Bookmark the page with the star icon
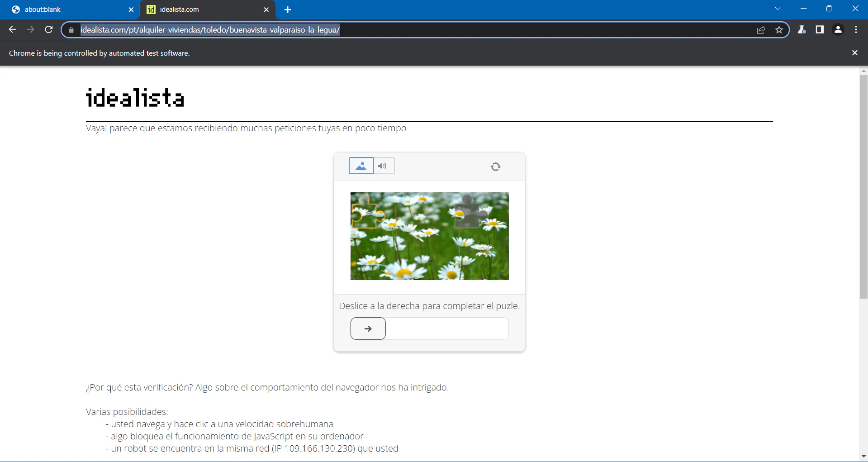Image resolution: width=868 pixels, height=462 pixels. (779, 29)
